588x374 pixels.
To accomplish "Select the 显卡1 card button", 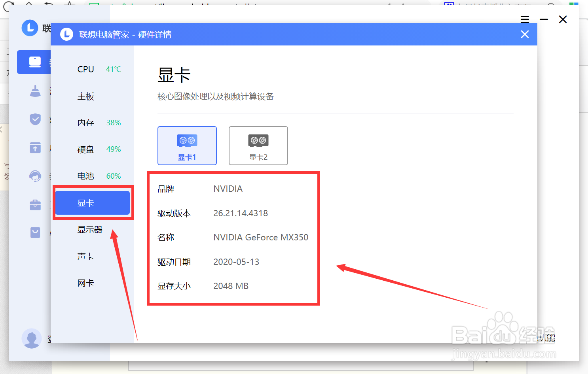I will (187, 145).
